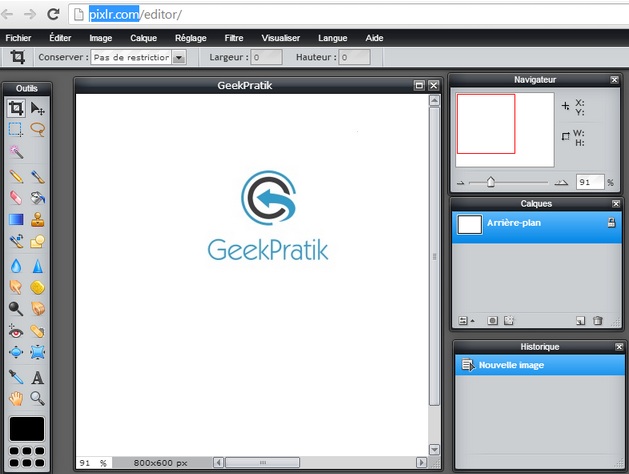Click the Navigateur preview thumbnail
The width and height of the screenshot is (629, 474).
505,130
